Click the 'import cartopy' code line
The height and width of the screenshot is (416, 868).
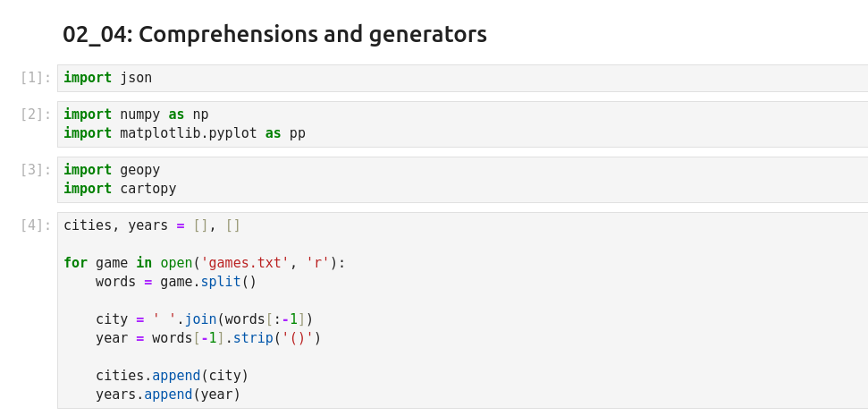coord(120,189)
